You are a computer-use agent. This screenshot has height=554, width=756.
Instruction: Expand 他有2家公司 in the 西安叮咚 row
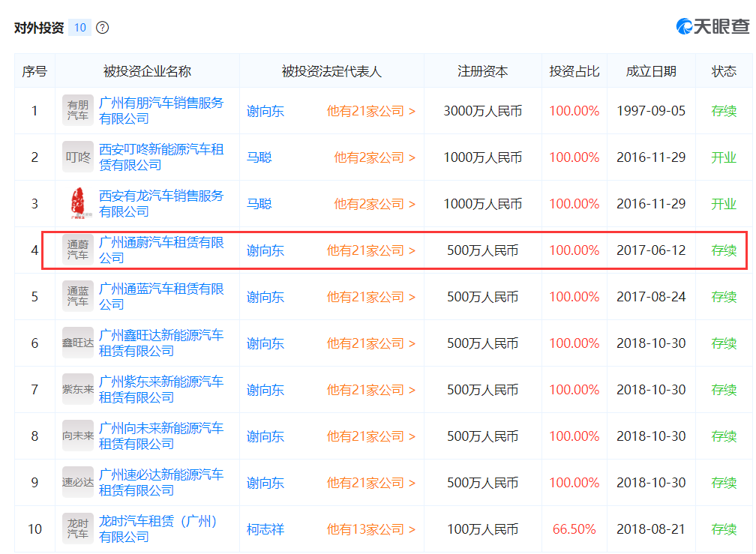point(375,157)
